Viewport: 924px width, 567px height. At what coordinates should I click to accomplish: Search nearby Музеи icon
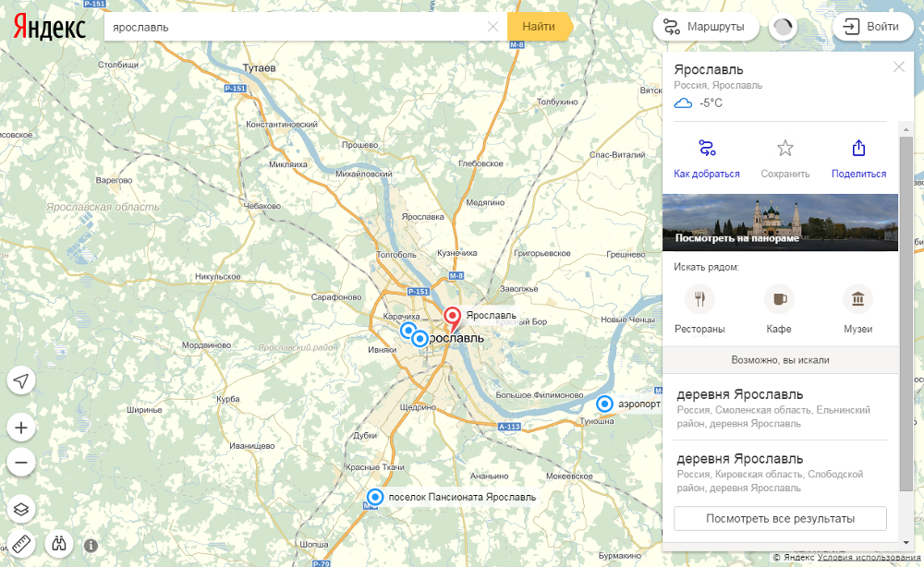point(858,299)
